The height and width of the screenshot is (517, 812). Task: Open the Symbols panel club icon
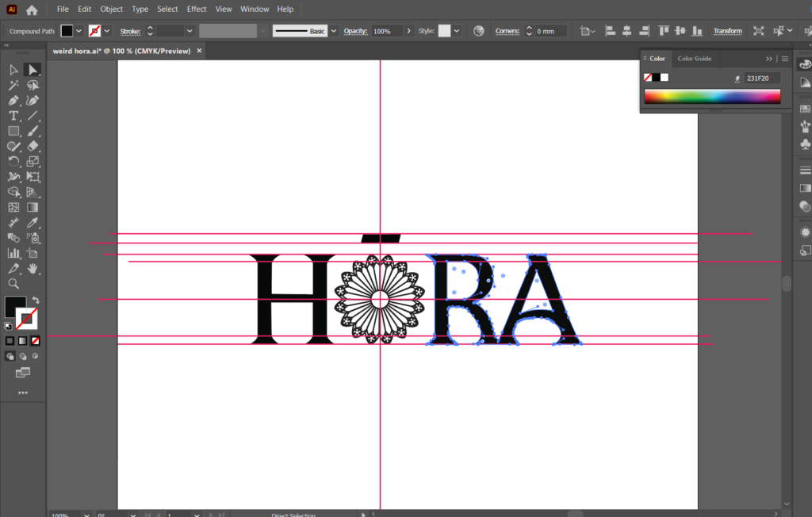(x=805, y=144)
